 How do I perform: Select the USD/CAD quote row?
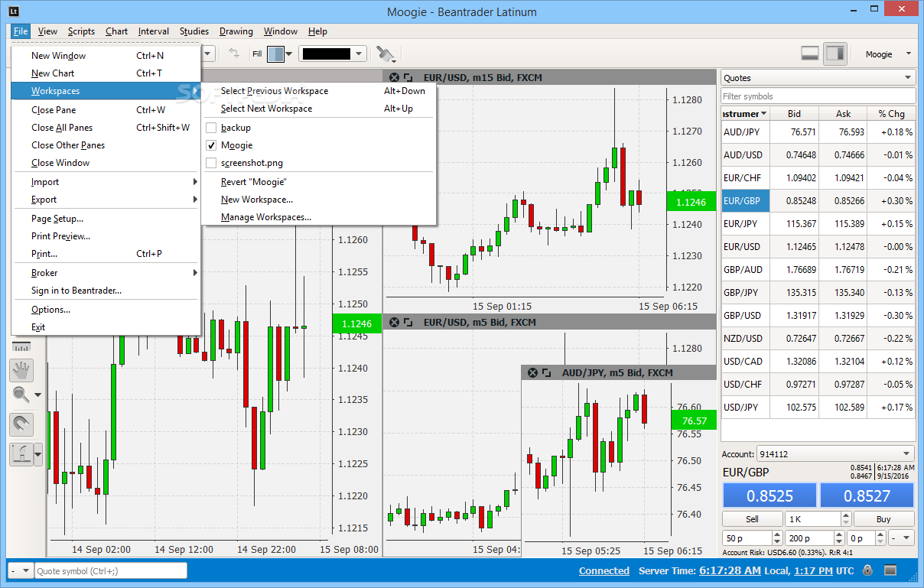point(818,361)
